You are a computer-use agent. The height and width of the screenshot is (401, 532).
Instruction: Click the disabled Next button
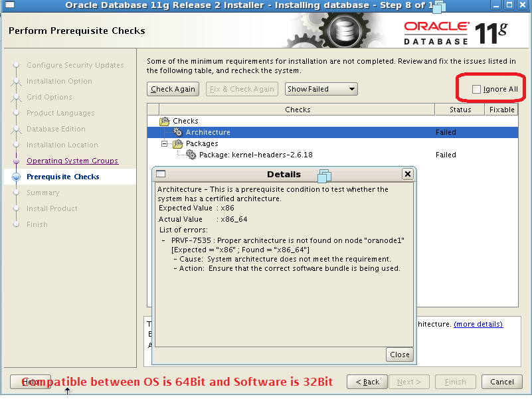click(409, 382)
